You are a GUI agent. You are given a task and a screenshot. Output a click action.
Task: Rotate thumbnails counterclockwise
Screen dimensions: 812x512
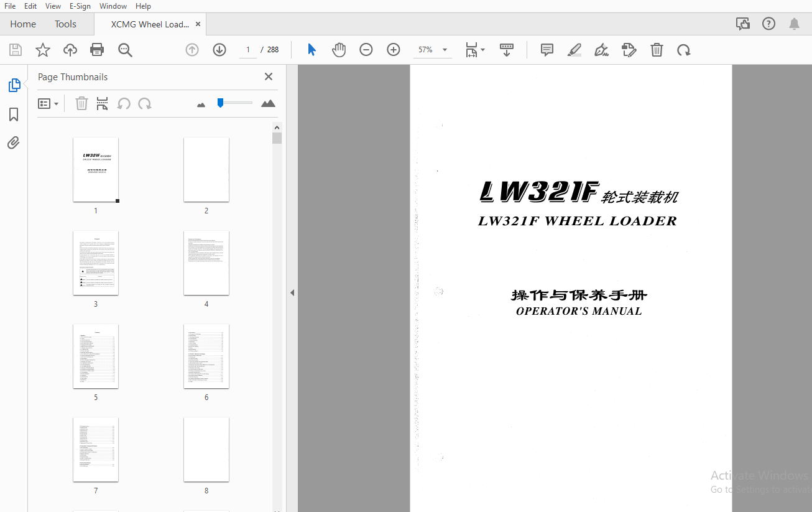124,104
